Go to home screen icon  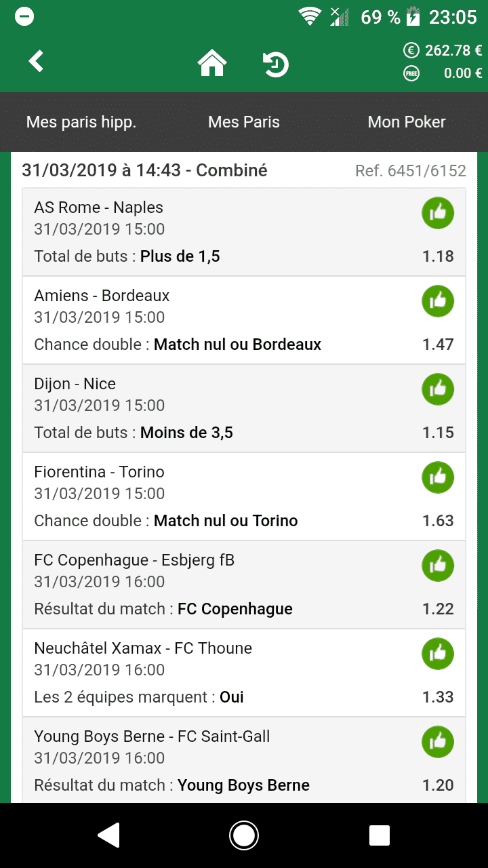pos(211,64)
